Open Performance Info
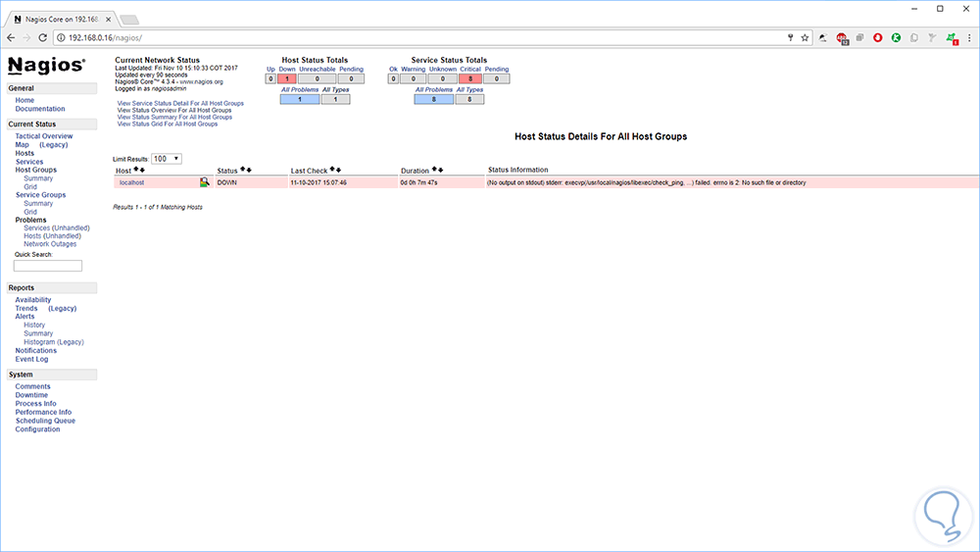The height and width of the screenshot is (552, 980). [x=43, y=413]
